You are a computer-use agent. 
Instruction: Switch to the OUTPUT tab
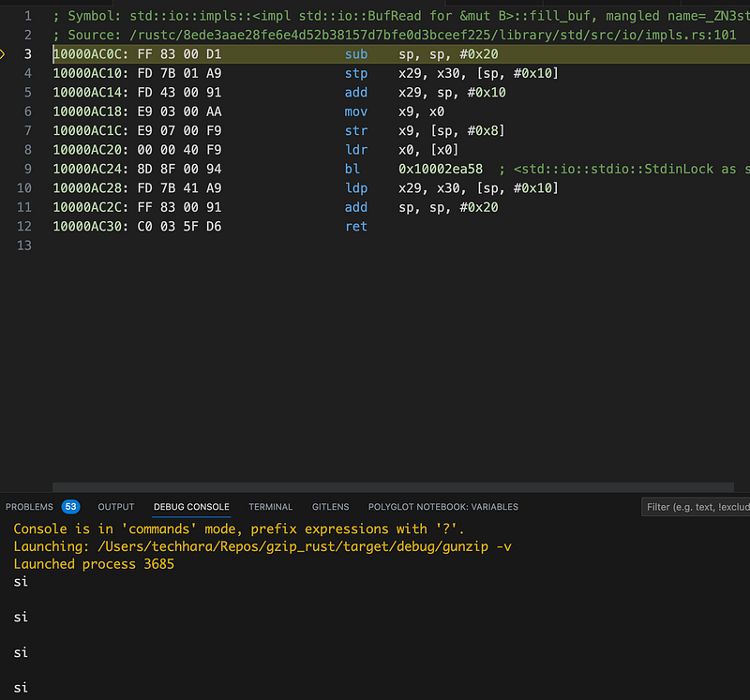point(116,507)
